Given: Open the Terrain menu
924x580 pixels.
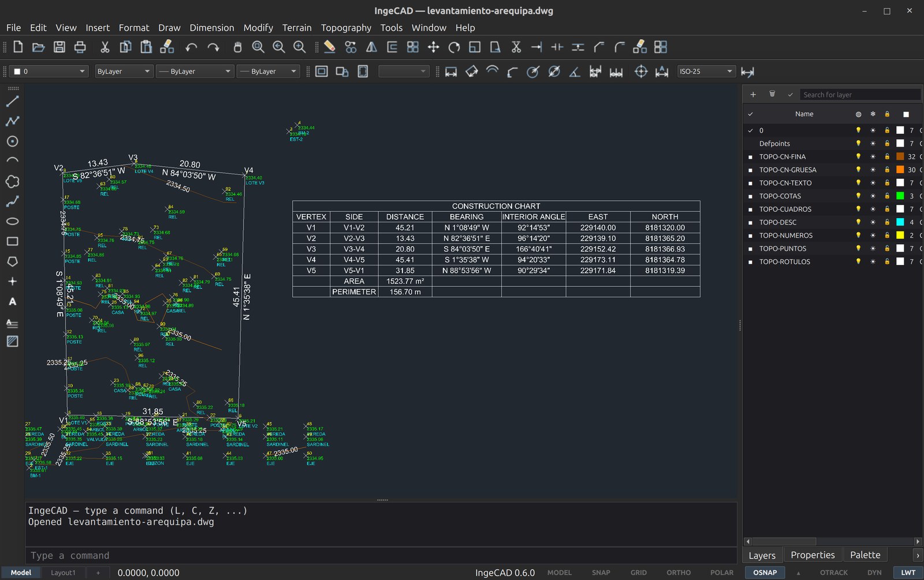Looking at the screenshot, I should (297, 28).
